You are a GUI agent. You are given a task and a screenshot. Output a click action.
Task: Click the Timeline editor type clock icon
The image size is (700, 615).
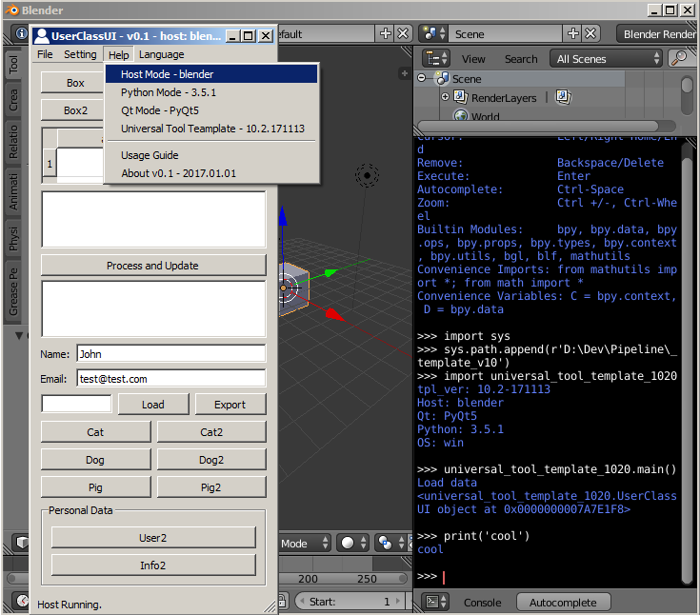click(x=21, y=601)
